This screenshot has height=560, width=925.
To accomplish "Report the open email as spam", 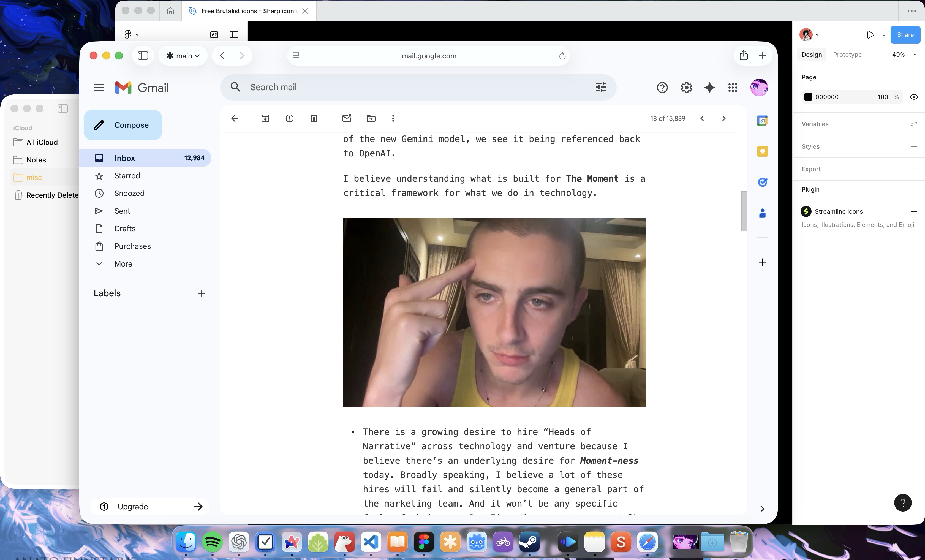I will click(x=289, y=119).
